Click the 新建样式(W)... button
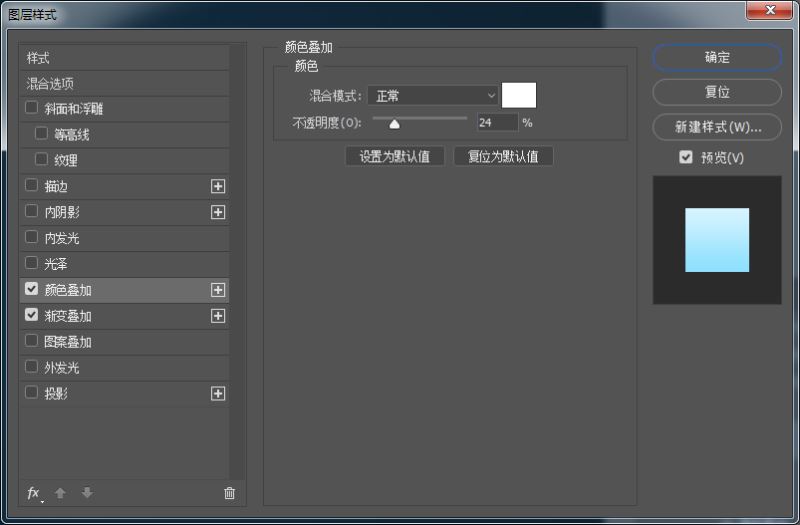Screen dimensions: 800x525 (x=717, y=127)
